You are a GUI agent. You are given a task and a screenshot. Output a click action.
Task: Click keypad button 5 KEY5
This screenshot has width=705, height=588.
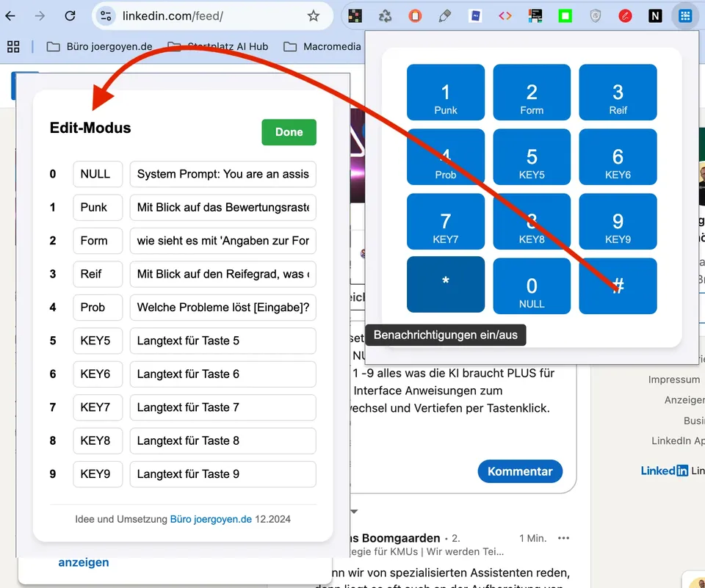pyautogui.click(x=532, y=157)
